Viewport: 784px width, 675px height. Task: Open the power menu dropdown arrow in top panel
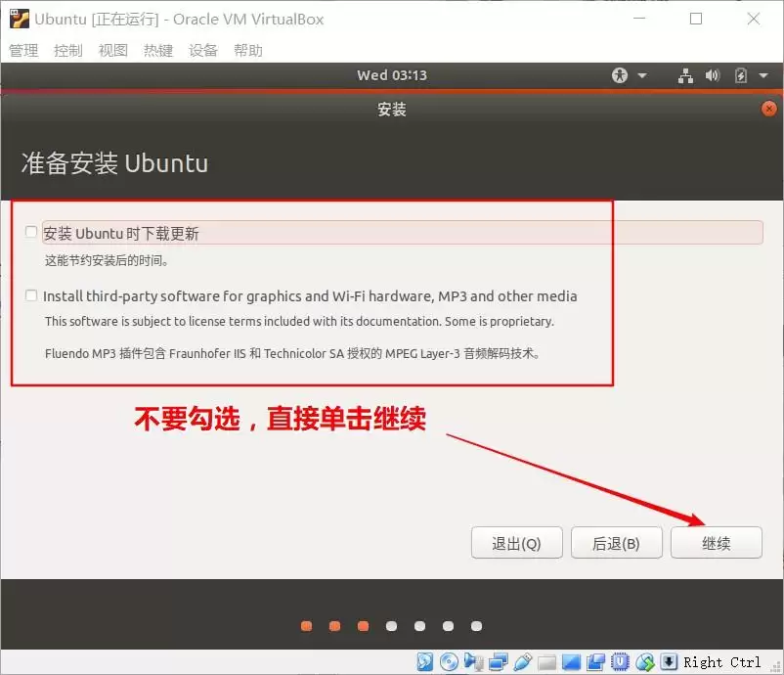coord(763,76)
